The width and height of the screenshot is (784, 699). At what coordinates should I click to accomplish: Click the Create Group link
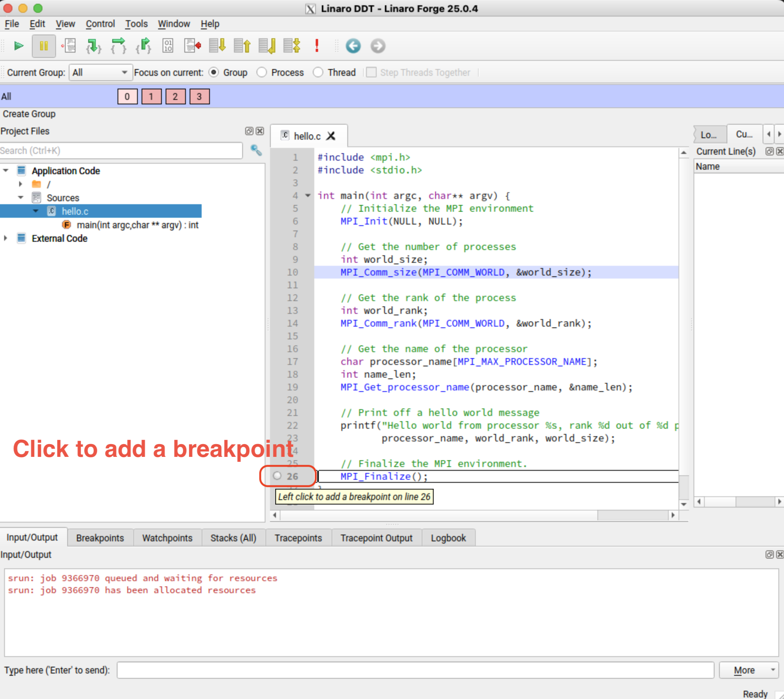(29, 114)
